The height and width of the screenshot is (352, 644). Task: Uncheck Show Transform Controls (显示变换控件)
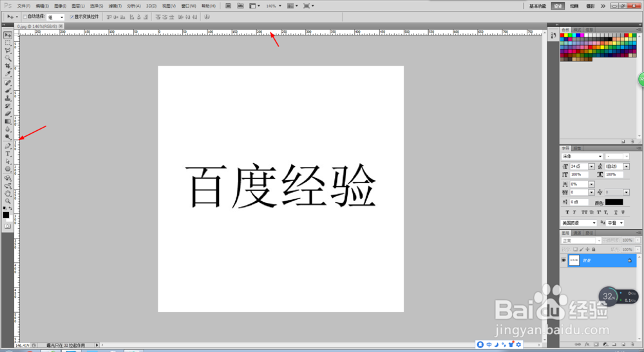coord(72,17)
